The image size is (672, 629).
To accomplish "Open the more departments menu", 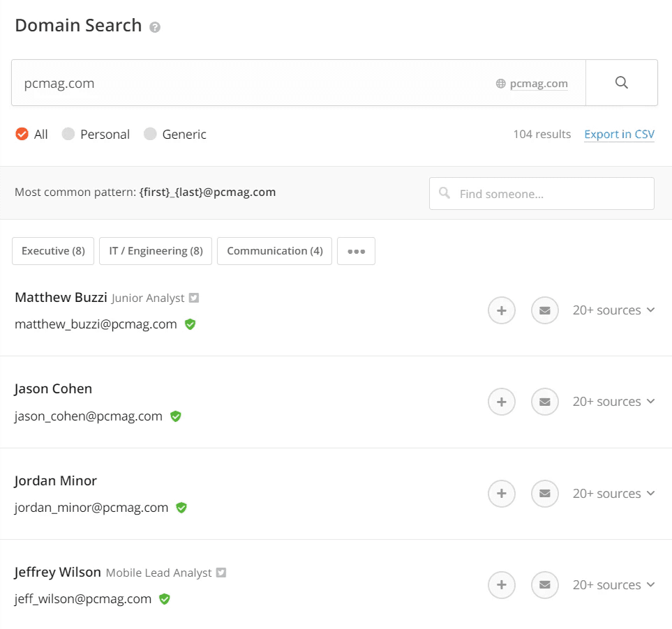I will click(x=356, y=251).
